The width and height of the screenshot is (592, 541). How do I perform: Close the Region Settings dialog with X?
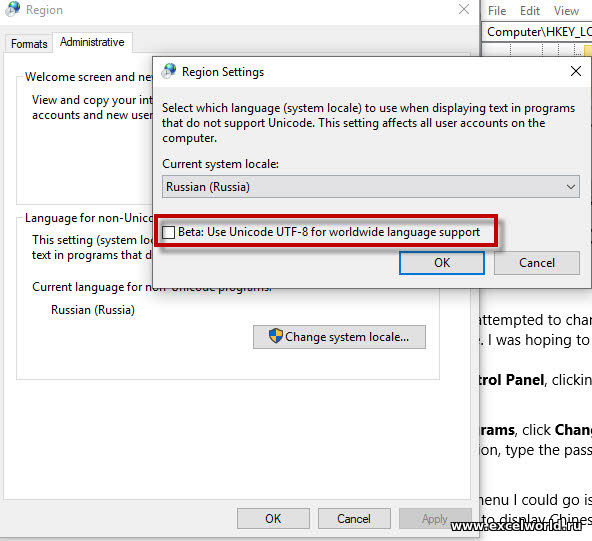coord(576,71)
